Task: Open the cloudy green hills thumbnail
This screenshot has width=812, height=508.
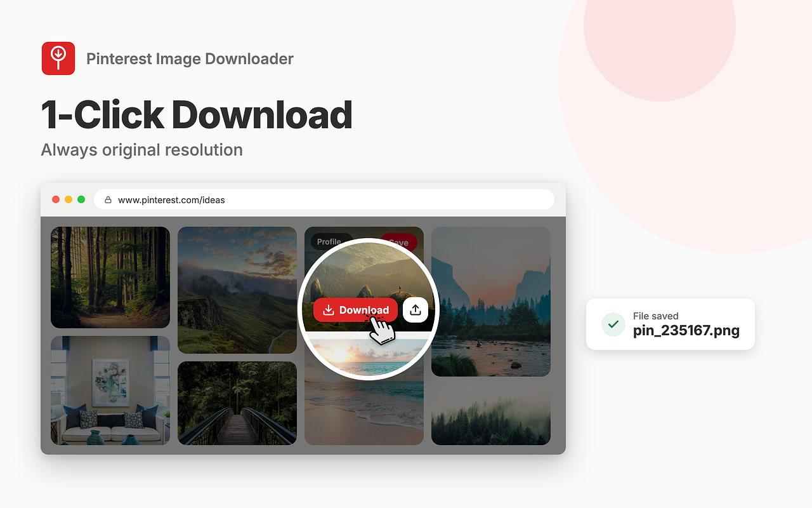Action: click(x=237, y=290)
